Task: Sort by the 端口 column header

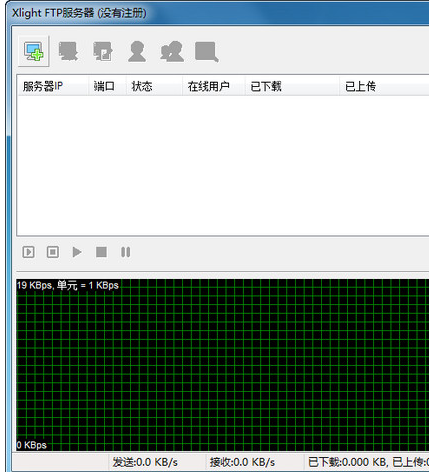Action: pyautogui.click(x=107, y=86)
